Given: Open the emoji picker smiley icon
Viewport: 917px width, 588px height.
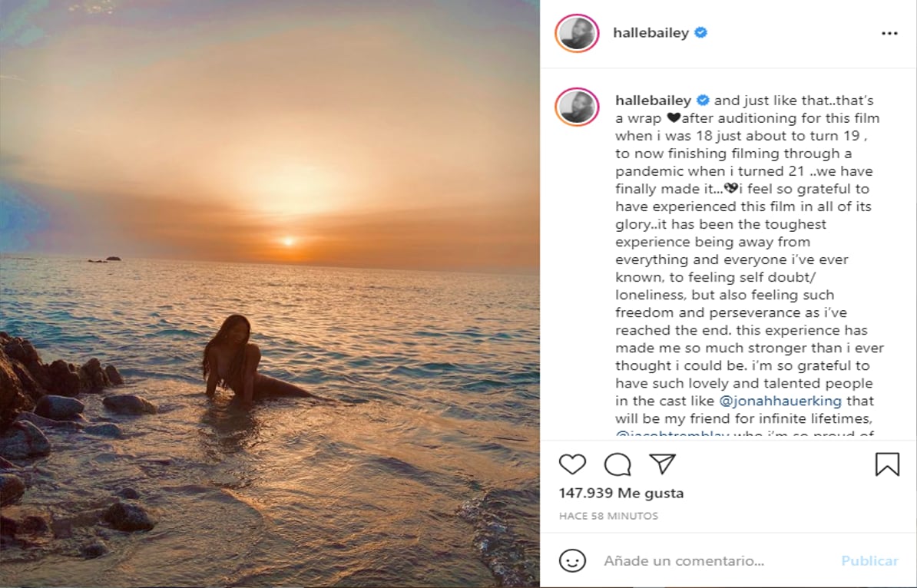Looking at the screenshot, I should [x=572, y=560].
